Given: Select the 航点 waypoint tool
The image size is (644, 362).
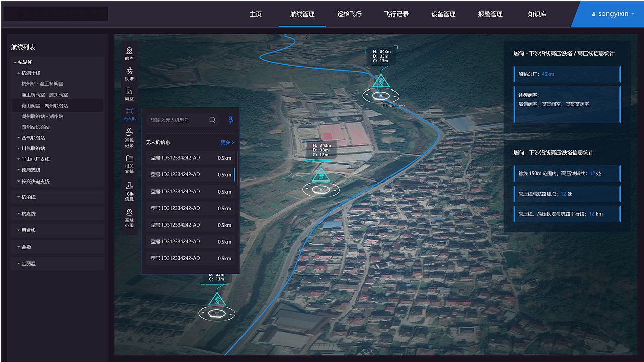Looking at the screenshot, I should pos(129,54).
